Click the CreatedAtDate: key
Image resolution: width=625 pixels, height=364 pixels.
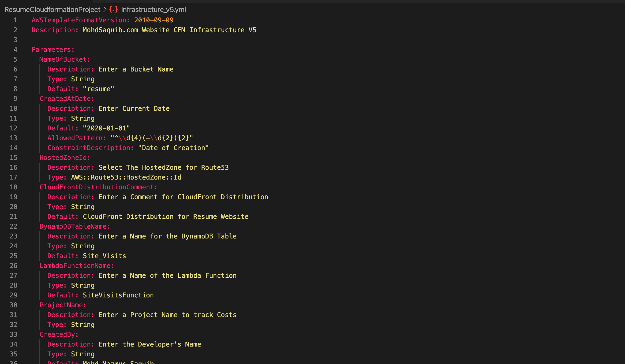pyautogui.click(x=67, y=99)
